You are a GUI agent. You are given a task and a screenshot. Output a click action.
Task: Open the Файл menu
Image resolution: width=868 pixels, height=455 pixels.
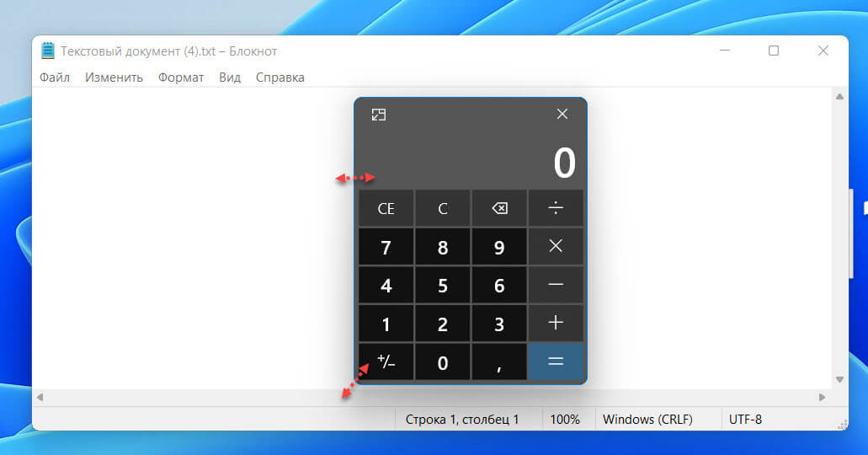tap(55, 78)
